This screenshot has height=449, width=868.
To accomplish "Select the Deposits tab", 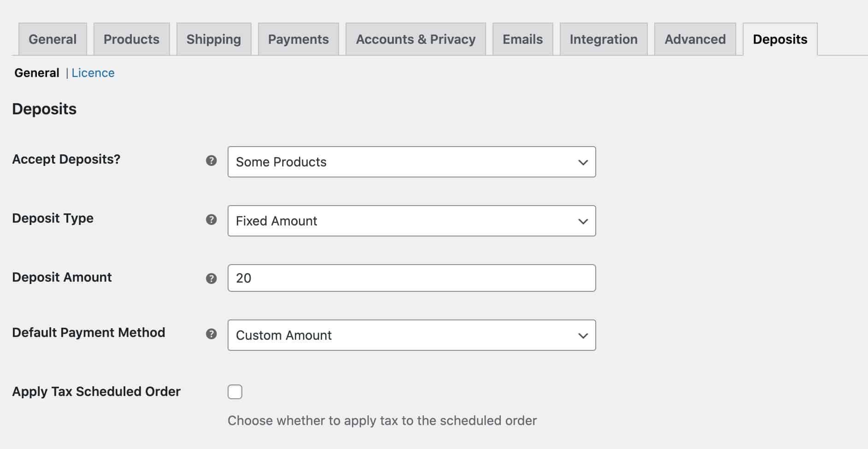I will tap(780, 39).
